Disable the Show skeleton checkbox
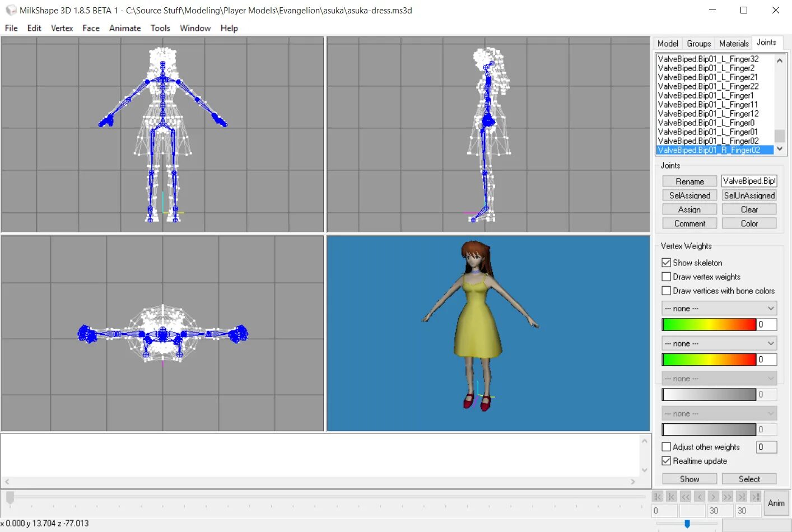792x532 pixels. (x=666, y=263)
